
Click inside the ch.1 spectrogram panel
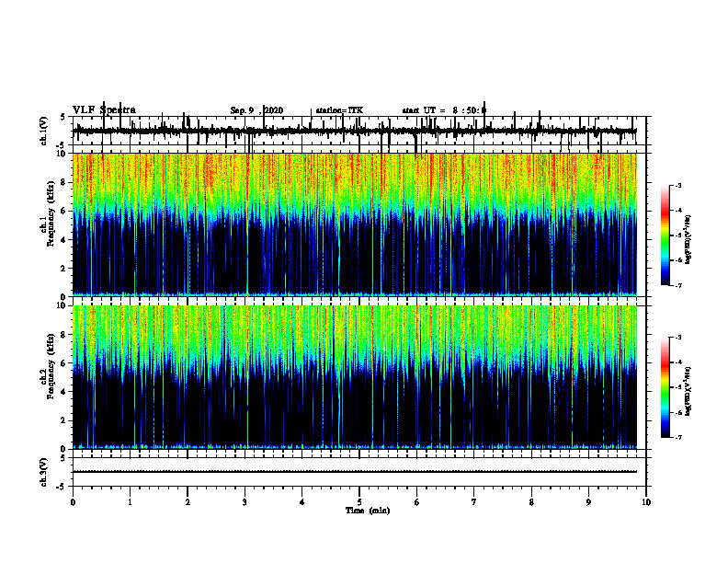pos(355,224)
